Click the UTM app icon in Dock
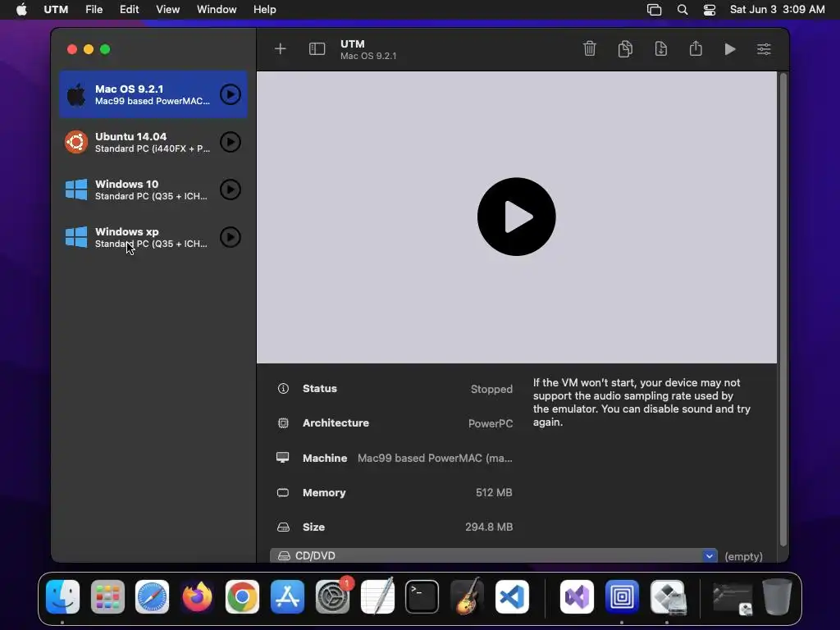Viewport: 840px width, 630px height. tap(622, 596)
